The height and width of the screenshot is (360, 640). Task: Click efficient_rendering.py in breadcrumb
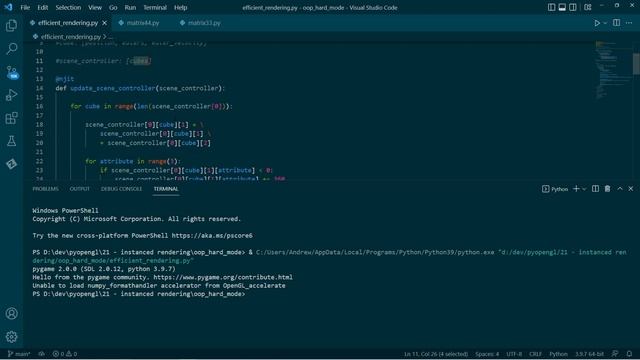coord(71,37)
